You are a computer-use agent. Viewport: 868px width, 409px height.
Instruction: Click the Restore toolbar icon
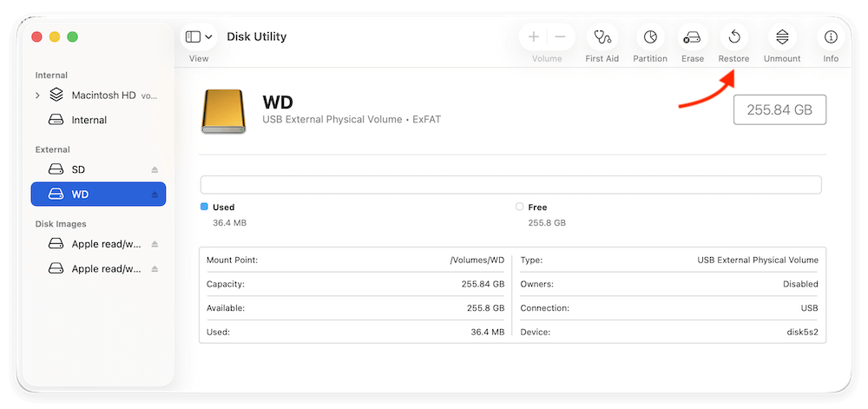[x=733, y=37]
